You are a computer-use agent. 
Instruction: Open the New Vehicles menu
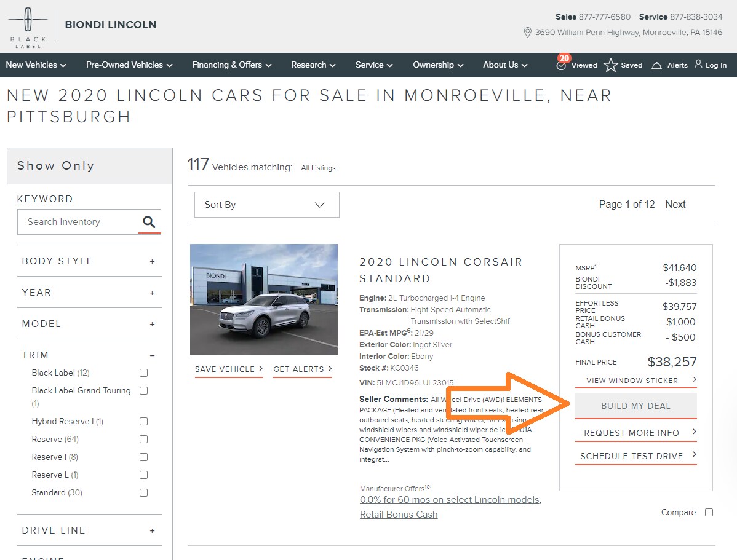[x=36, y=65]
